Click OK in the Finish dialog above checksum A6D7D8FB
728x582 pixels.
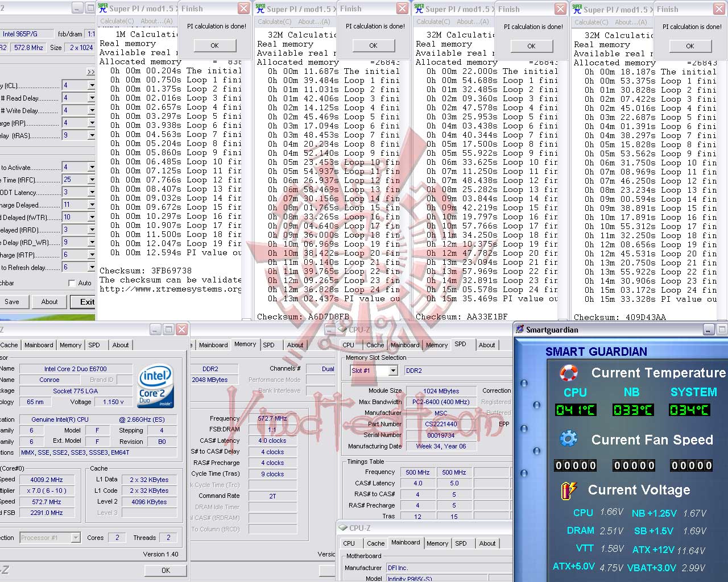[373, 45]
